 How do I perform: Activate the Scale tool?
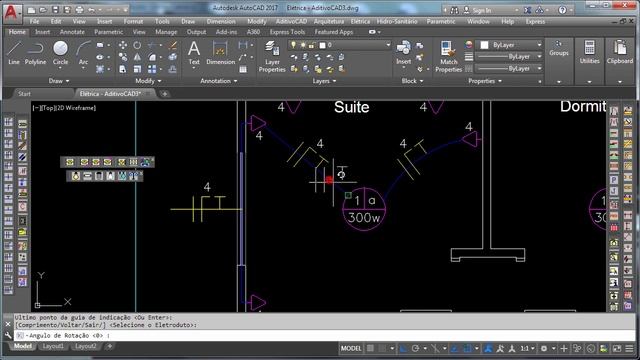pos(137,69)
